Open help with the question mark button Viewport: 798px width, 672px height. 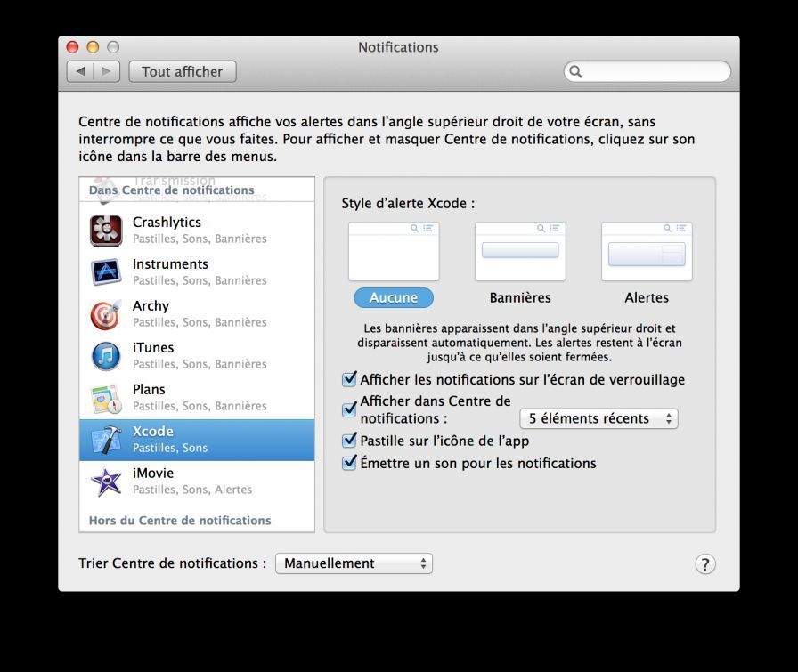coord(704,564)
